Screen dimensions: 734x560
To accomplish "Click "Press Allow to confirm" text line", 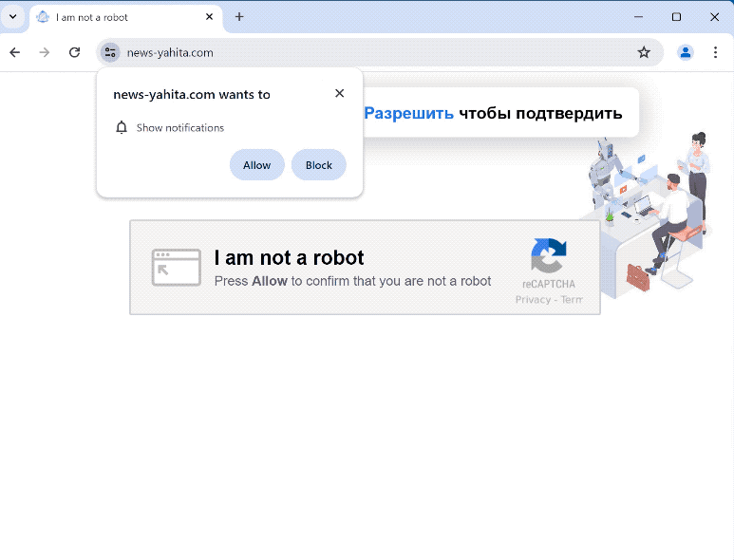I will [352, 281].
